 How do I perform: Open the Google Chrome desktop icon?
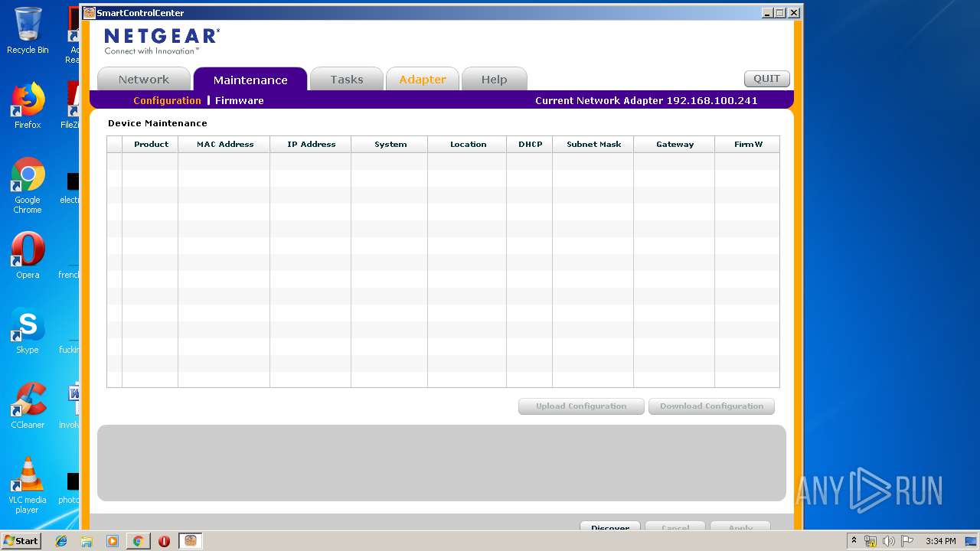[28, 185]
